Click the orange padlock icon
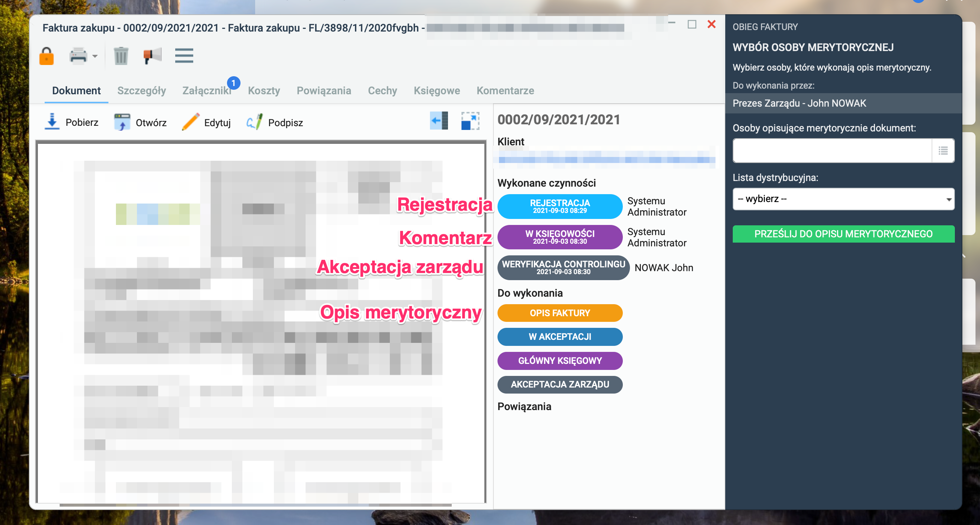Viewport: 980px width, 525px height. tap(47, 56)
